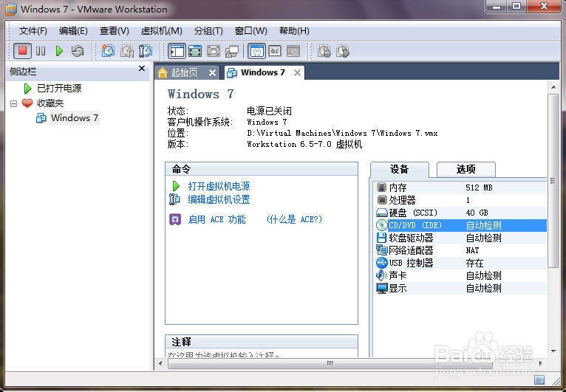Select the 网络适配器 NAT row
The height and width of the screenshot is (392, 566).
460,250
